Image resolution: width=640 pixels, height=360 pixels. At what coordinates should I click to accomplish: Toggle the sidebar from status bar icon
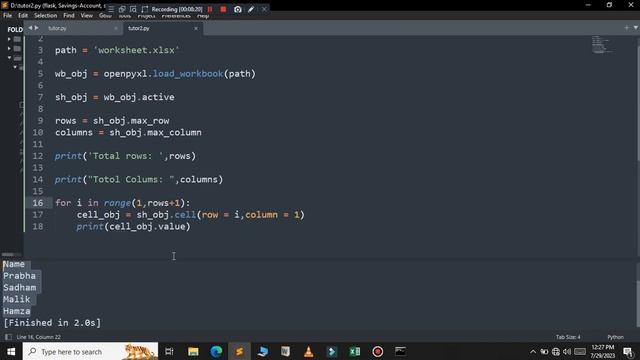(x=8, y=337)
